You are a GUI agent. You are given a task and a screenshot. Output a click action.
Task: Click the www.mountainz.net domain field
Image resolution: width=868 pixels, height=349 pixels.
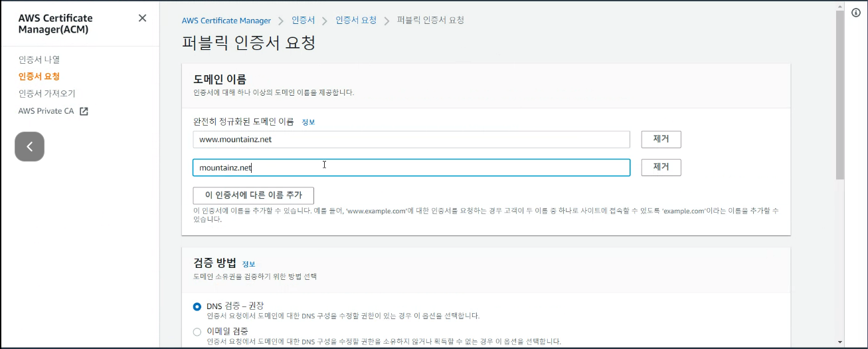(x=411, y=140)
